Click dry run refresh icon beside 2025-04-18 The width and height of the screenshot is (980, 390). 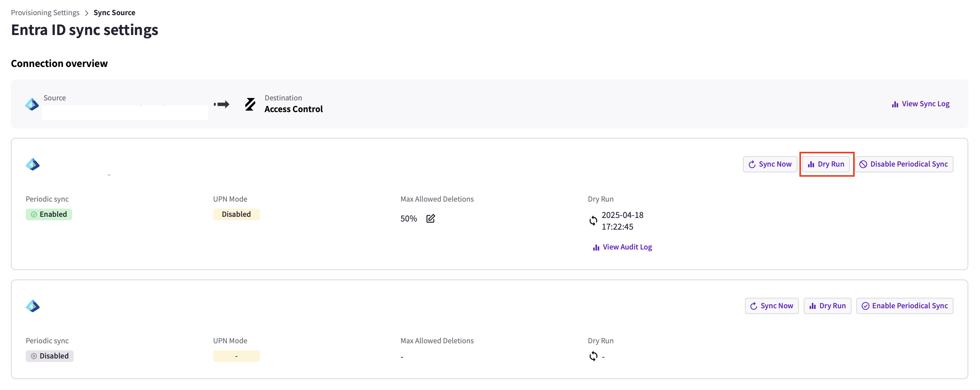pyautogui.click(x=593, y=221)
